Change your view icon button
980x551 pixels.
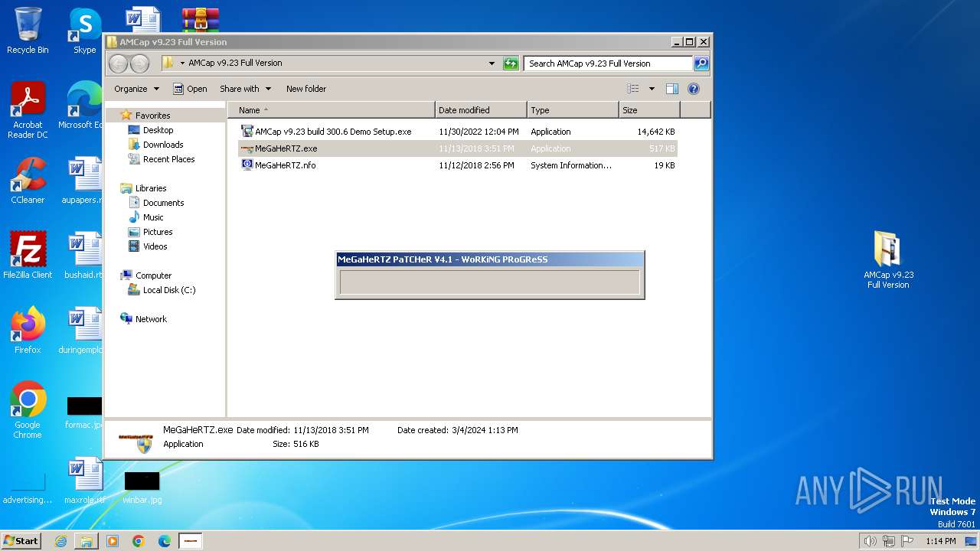pos(633,89)
